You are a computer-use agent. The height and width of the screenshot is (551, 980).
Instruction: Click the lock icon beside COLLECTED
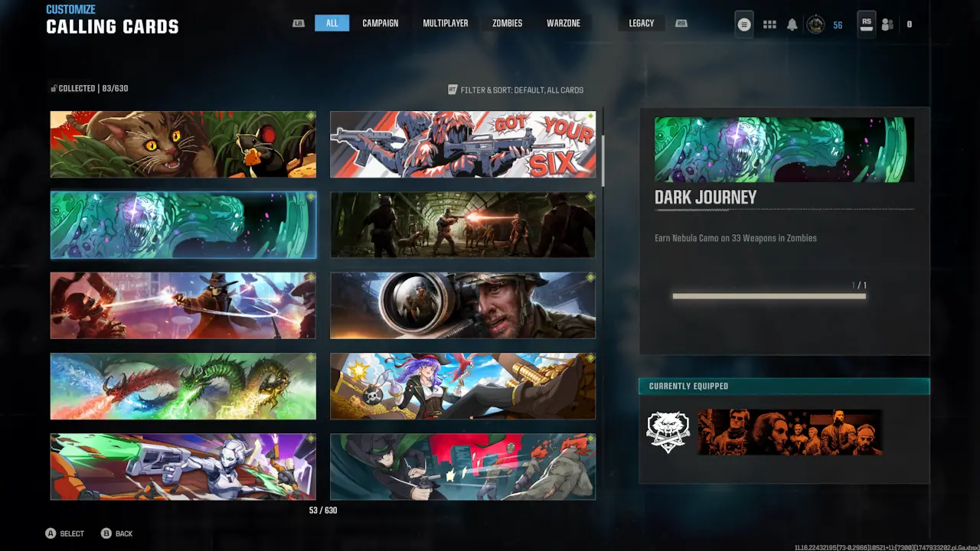click(x=54, y=89)
